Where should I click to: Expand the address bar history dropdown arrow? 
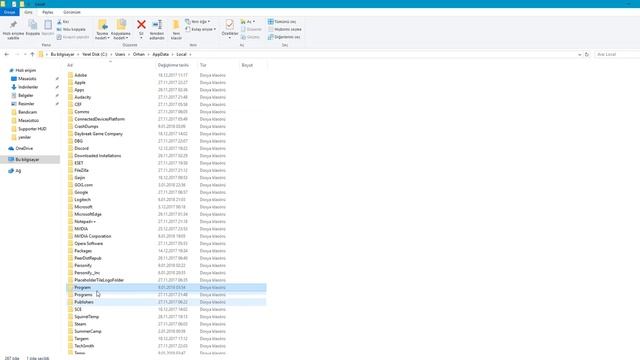[x=580, y=54]
